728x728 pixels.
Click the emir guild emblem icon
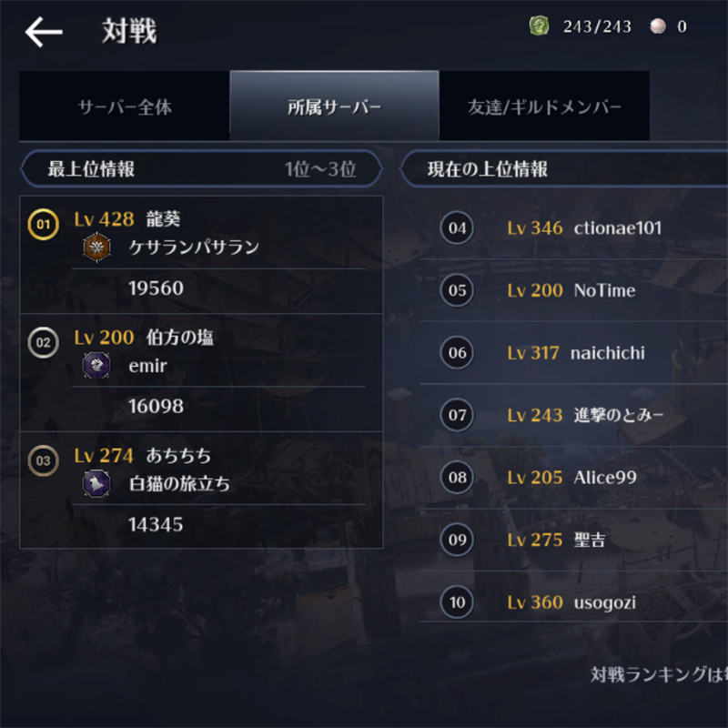click(x=96, y=366)
